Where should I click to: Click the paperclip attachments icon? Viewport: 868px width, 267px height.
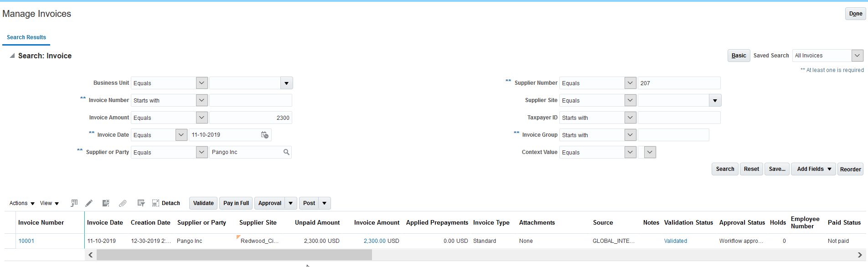click(123, 203)
